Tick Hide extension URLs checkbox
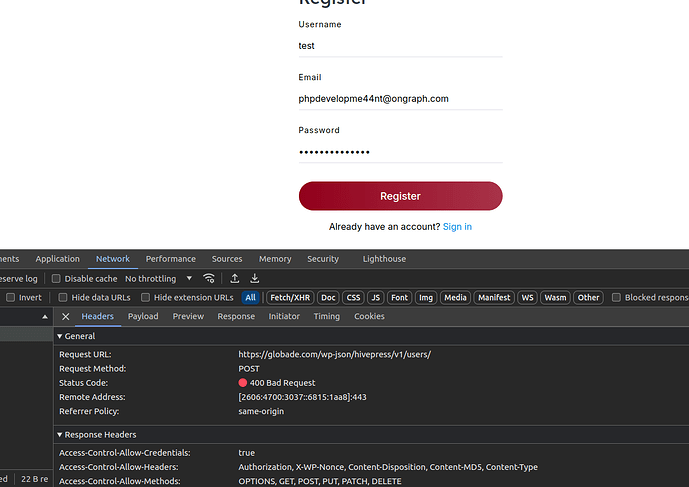 145,298
